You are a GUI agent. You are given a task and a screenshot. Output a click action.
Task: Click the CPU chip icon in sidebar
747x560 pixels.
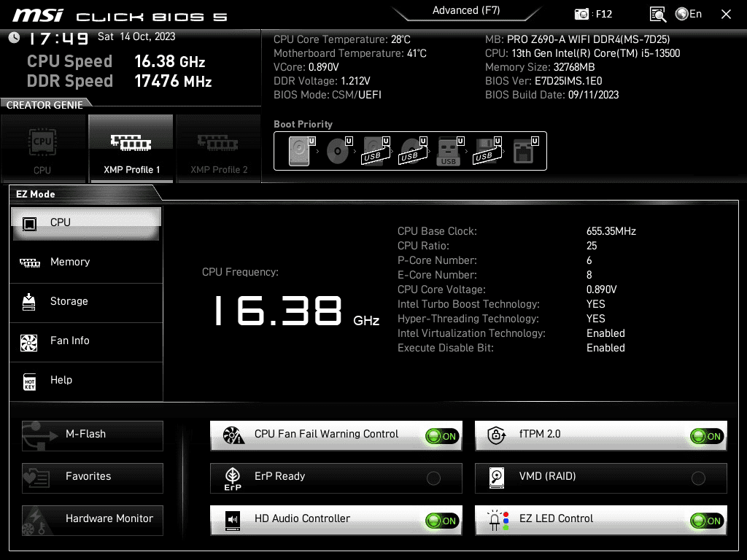pos(29,223)
